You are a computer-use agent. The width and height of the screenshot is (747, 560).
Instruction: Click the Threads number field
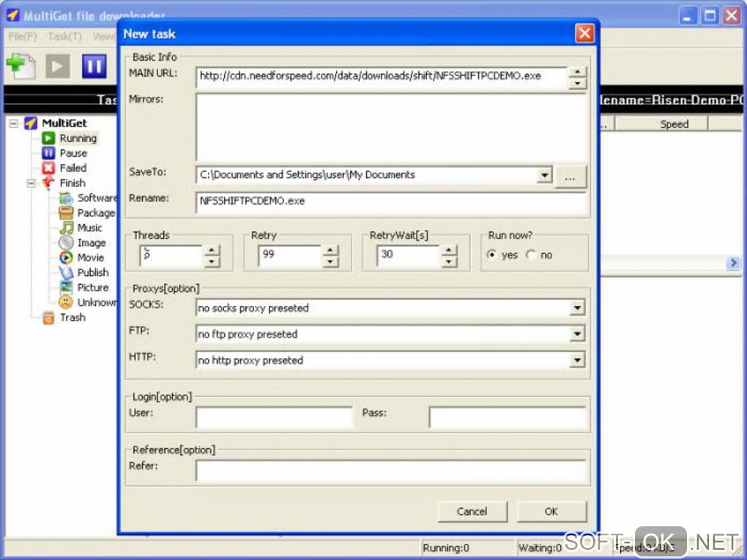pyautogui.click(x=172, y=255)
